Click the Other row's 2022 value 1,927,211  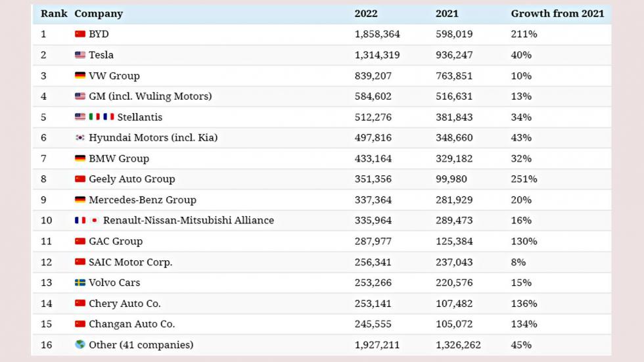point(377,345)
